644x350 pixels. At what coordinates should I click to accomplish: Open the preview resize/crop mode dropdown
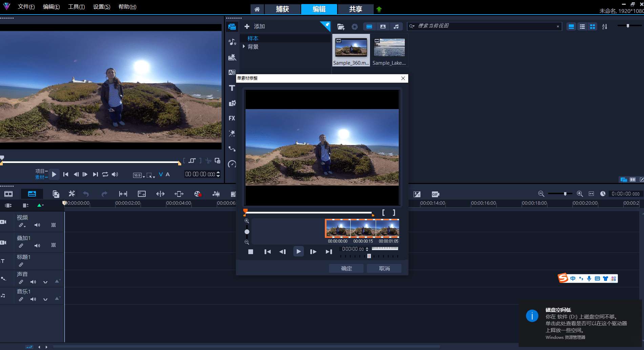coord(151,175)
